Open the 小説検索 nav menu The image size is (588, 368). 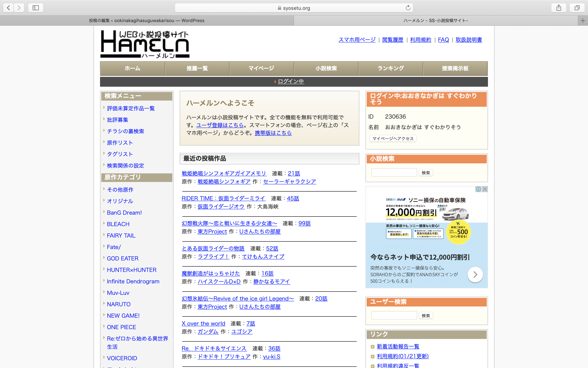coord(326,68)
